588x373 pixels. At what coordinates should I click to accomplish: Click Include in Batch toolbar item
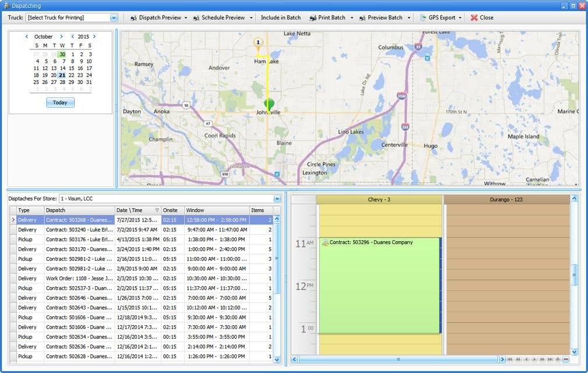pyautogui.click(x=281, y=18)
